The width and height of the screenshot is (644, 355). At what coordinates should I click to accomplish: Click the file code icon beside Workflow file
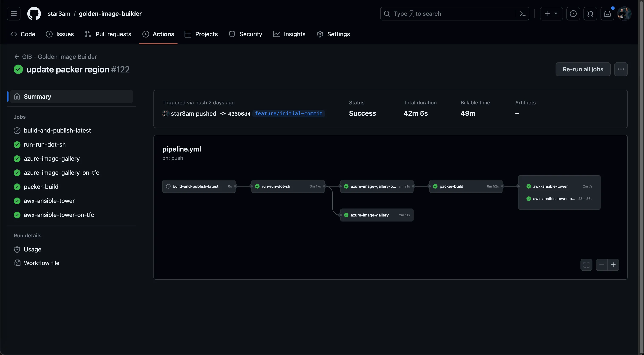coord(17,263)
